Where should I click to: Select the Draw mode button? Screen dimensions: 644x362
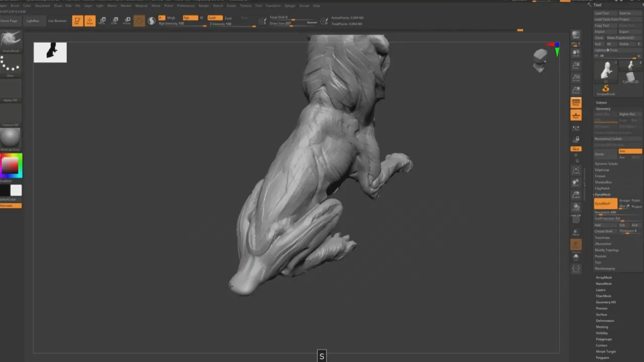coord(90,21)
